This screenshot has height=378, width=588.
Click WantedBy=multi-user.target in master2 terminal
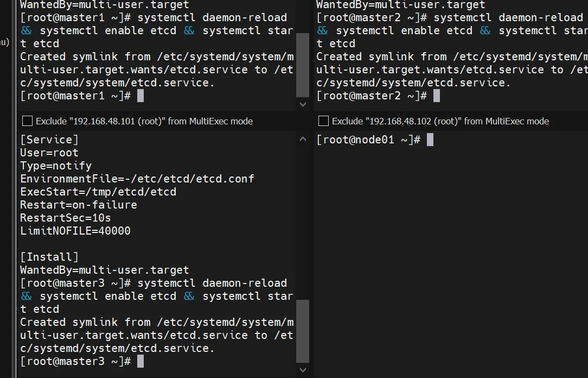(x=401, y=5)
